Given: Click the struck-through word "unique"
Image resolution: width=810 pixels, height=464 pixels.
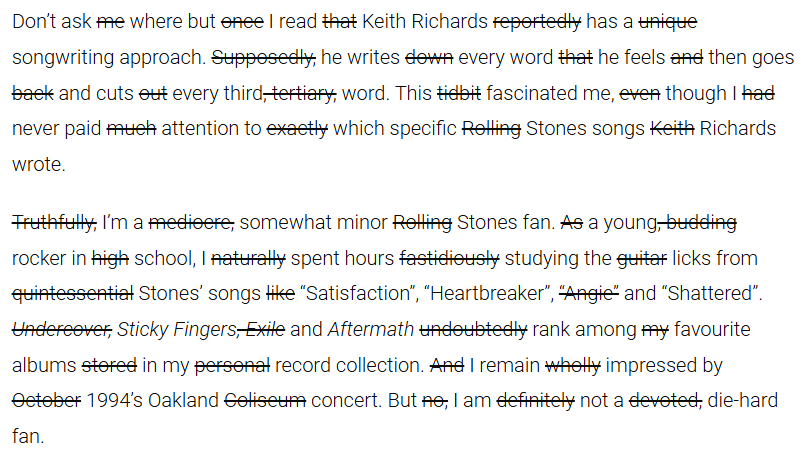Looking at the screenshot, I should [668, 22].
